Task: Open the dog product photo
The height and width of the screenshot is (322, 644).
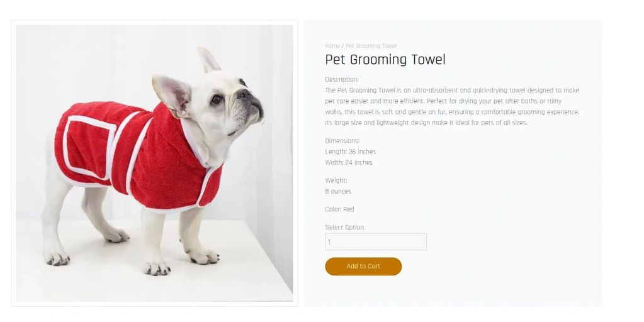Action: point(154,163)
